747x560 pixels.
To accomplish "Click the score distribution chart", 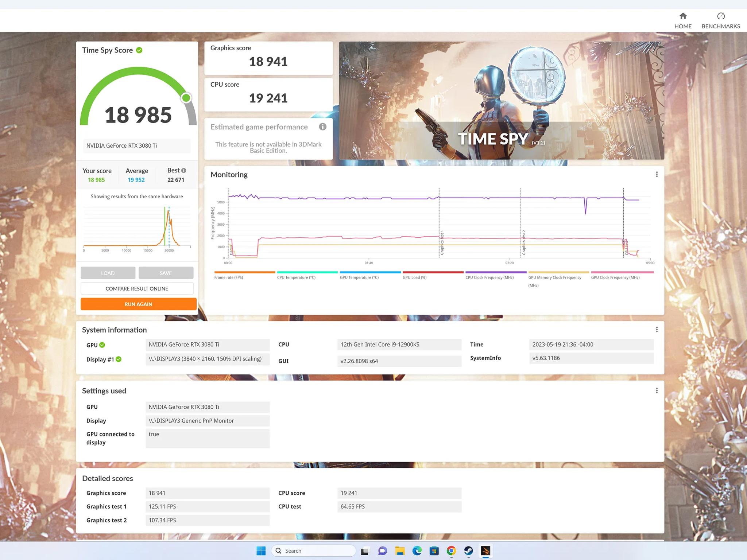I will (137, 229).
